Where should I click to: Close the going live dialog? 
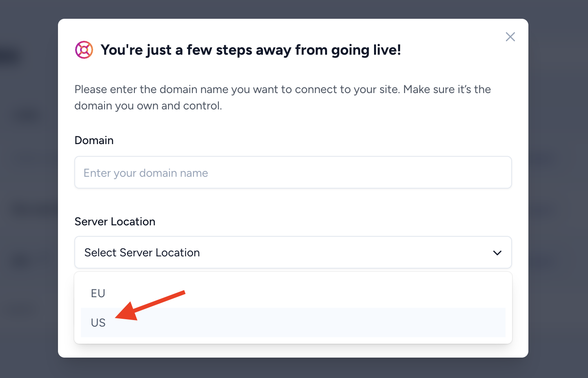click(510, 37)
